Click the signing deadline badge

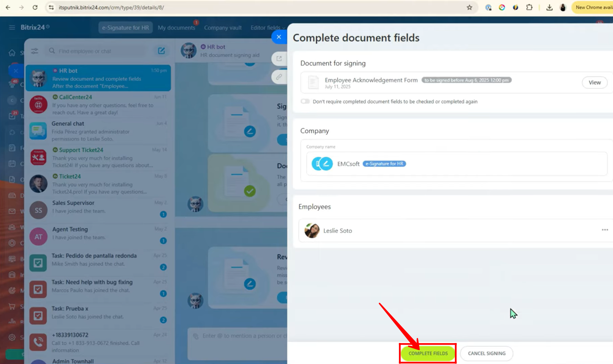(467, 80)
